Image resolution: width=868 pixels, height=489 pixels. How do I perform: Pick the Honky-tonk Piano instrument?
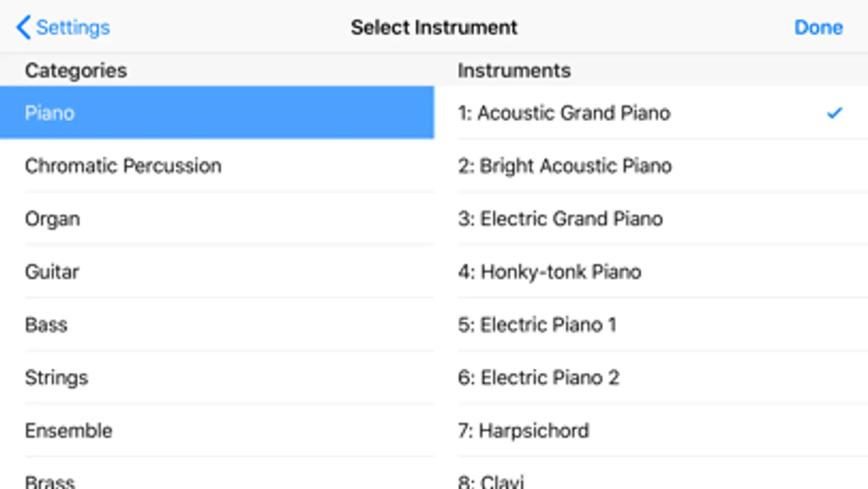click(x=549, y=272)
